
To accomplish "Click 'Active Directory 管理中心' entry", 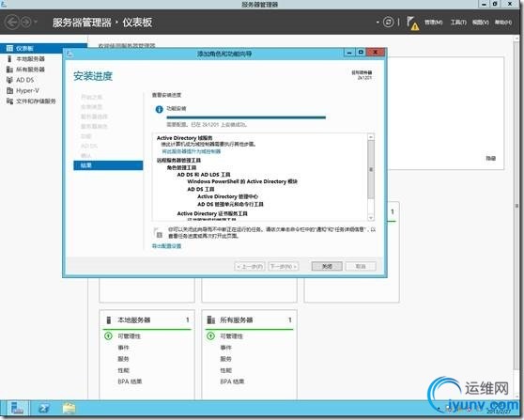I will (227, 196).
